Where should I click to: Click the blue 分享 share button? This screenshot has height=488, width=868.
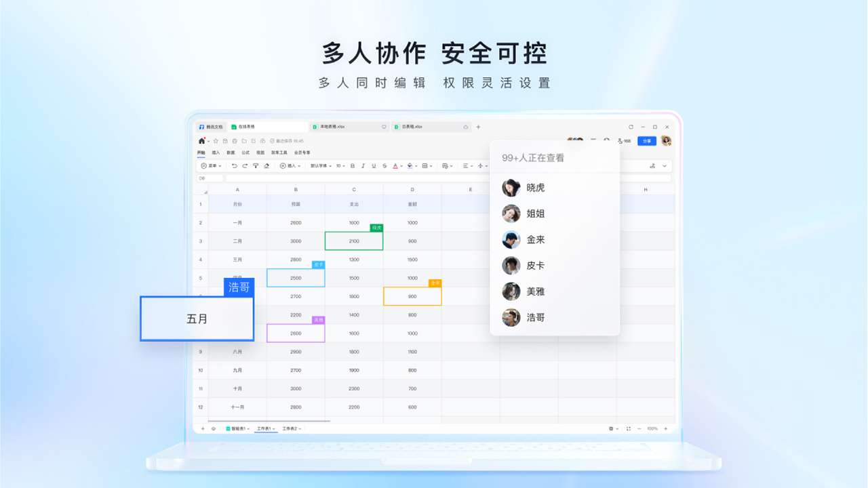tap(647, 141)
